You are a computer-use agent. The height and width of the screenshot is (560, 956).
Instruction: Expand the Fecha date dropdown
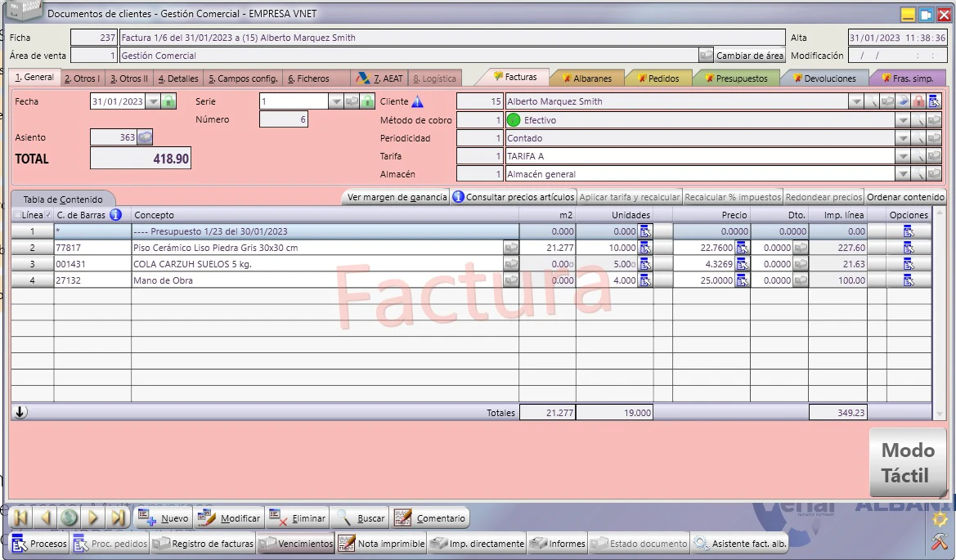pyautogui.click(x=153, y=101)
